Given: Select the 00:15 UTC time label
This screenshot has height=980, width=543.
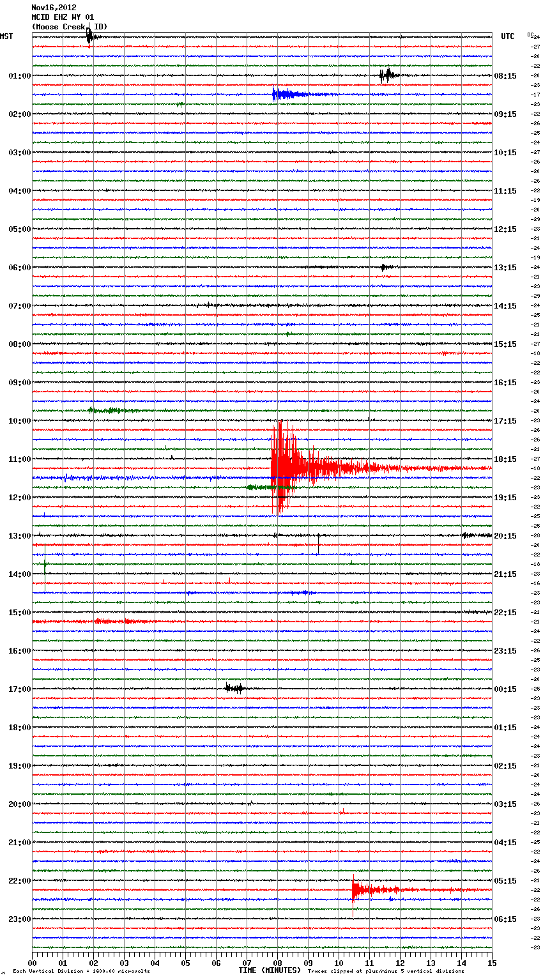Looking at the screenshot, I should coord(505,689).
